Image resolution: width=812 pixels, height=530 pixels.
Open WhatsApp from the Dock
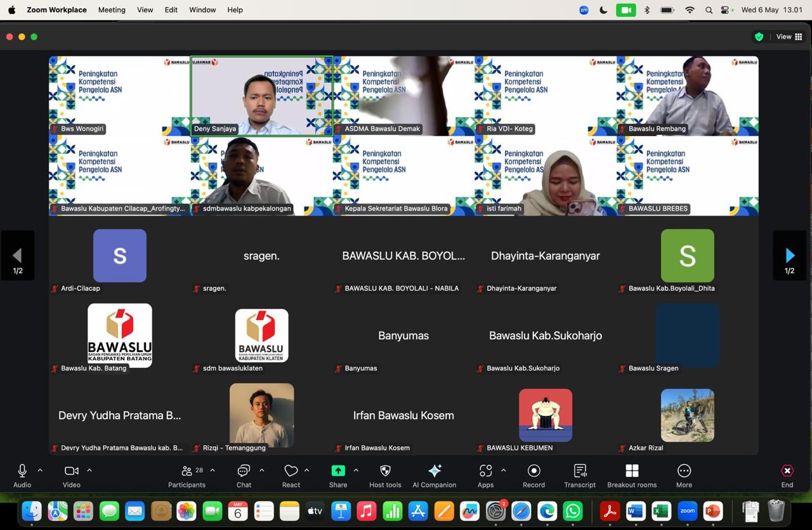click(x=573, y=511)
